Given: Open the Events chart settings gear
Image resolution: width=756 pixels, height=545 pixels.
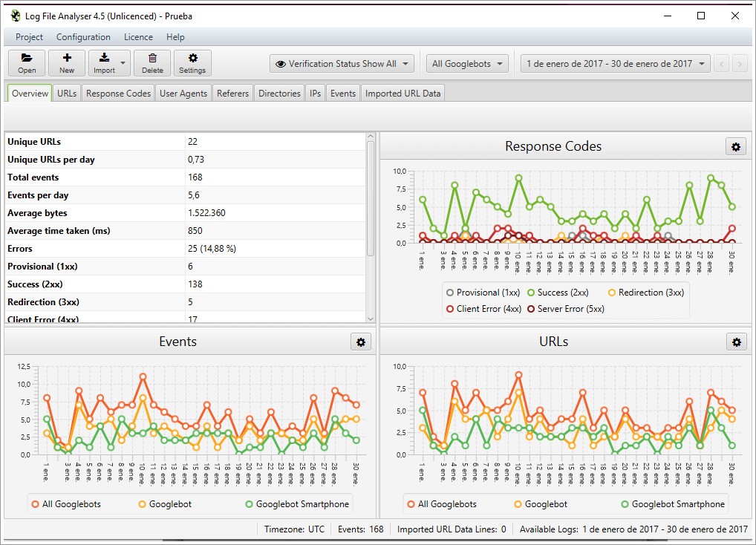Looking at the screenshot, I should point(361,342).
